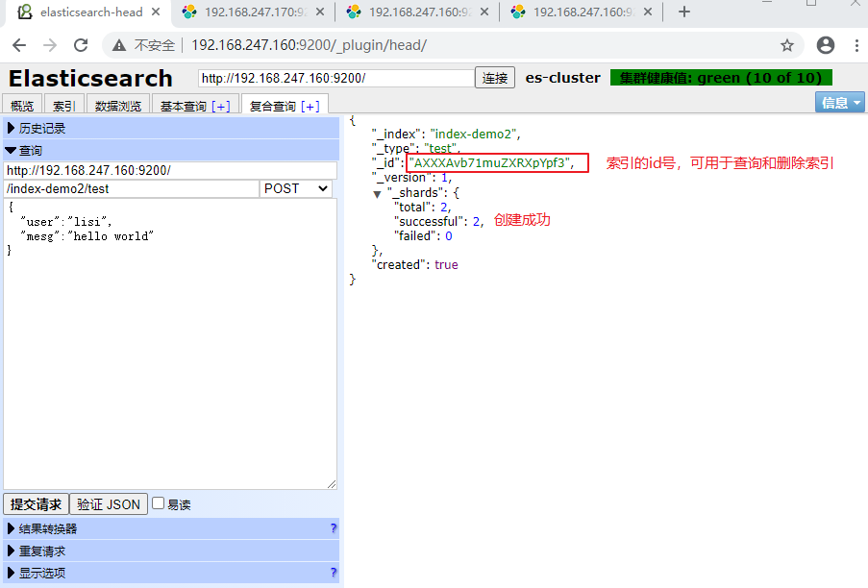Image resolution: width=868 pixels, height=588 pixels.
Task: Open the browser profile avatar
Action: click(826, 45)
